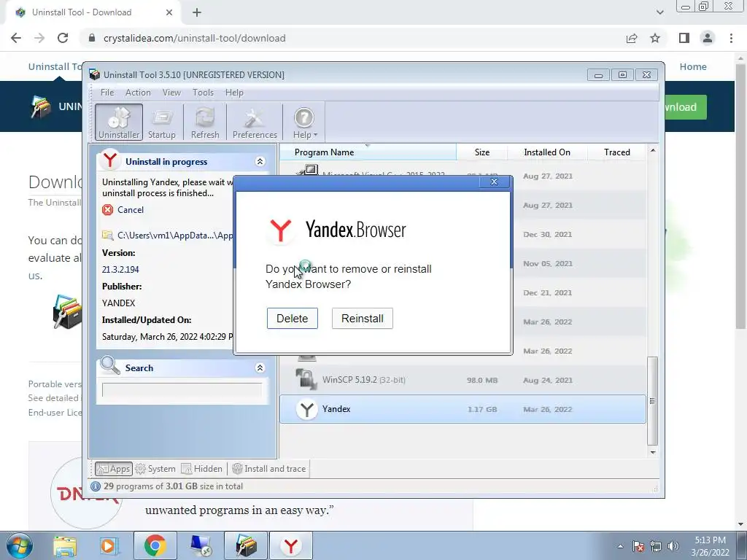Viewport: 747px width, 560px height.
Task: Open the Startup toolbar section
Action: pos(161,122)
